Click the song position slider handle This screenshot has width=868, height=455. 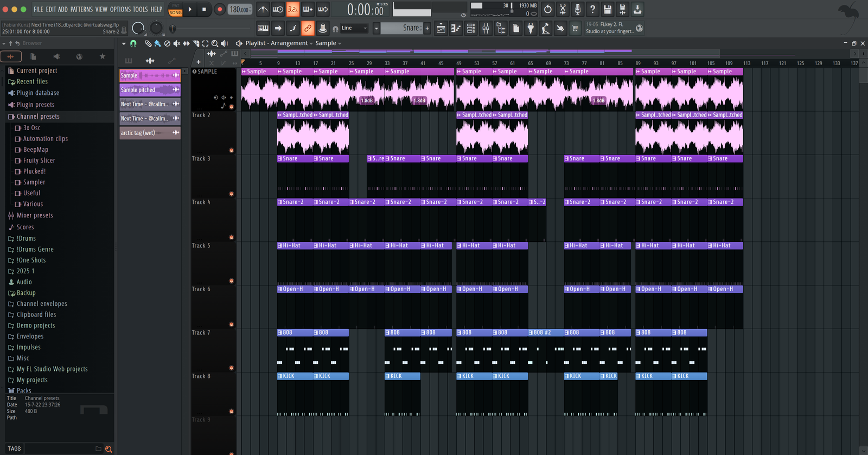click(173, 28)
